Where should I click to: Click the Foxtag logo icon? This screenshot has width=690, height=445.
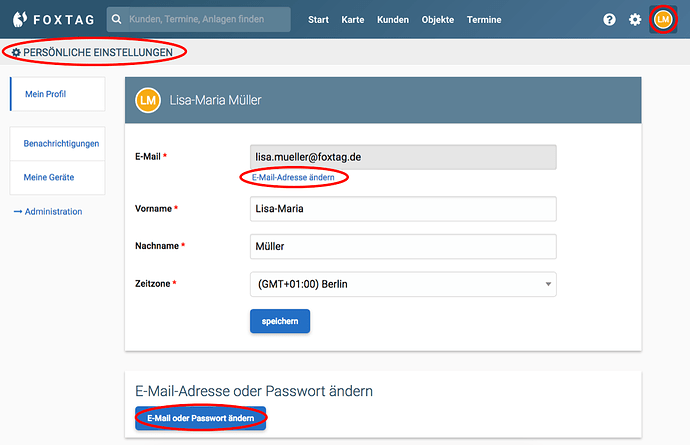click(x=18, y=19)
